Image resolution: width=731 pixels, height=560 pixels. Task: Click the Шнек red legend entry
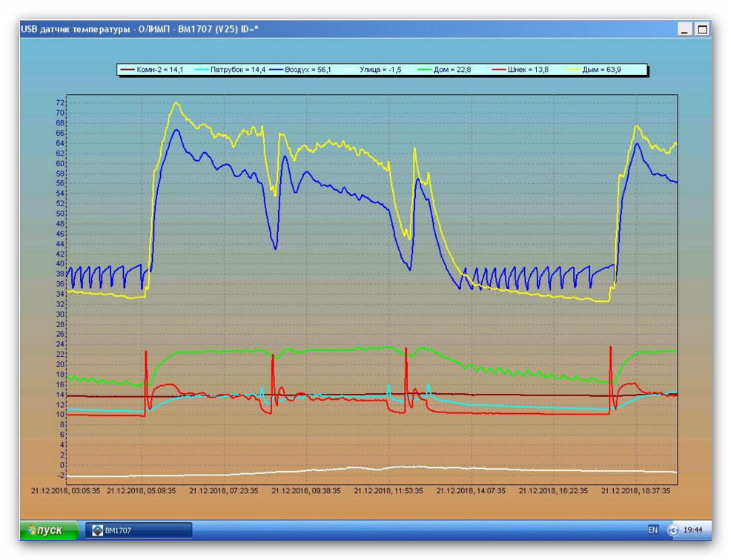520,70
